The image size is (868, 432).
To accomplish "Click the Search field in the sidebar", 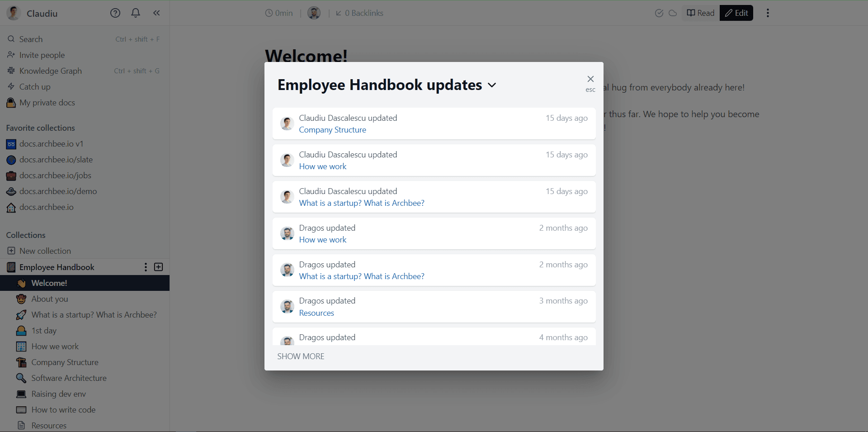I will coord(32,39).
